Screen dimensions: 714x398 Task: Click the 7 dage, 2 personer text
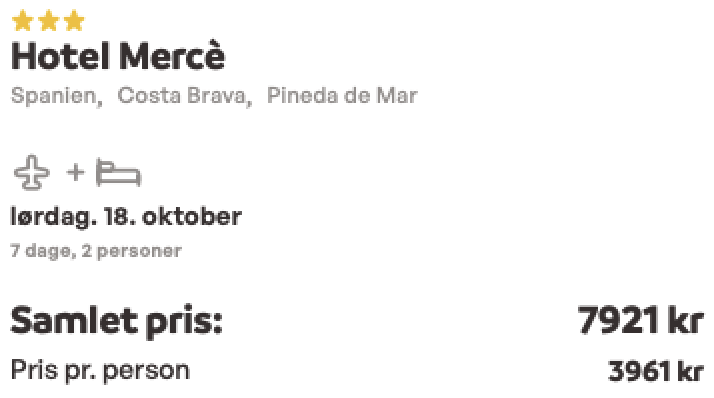coord(96,251)
